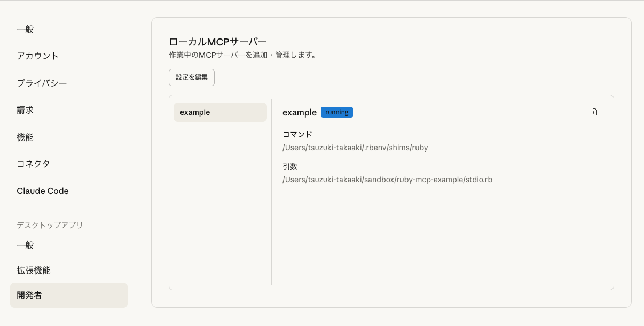Open the 機能 settings section

25,137
